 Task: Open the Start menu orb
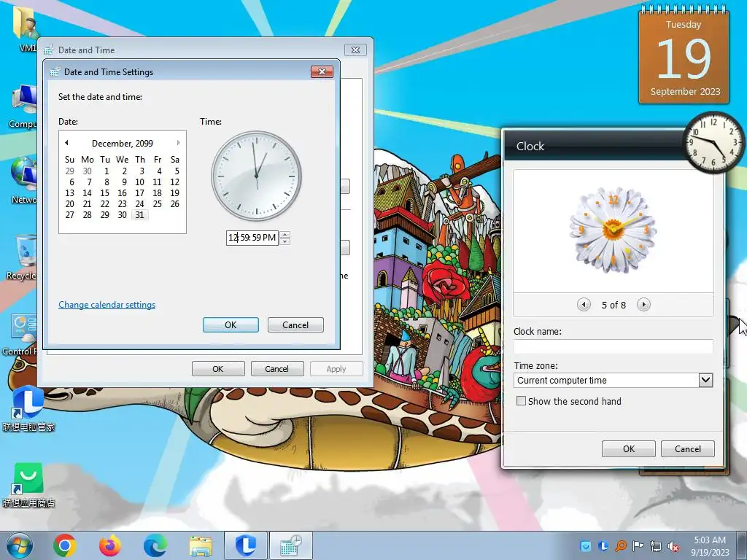click(18, 545)
